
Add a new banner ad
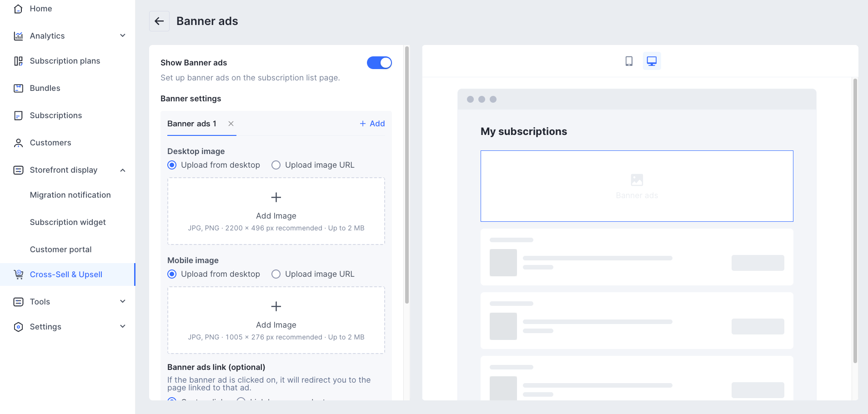pos(372,124)
